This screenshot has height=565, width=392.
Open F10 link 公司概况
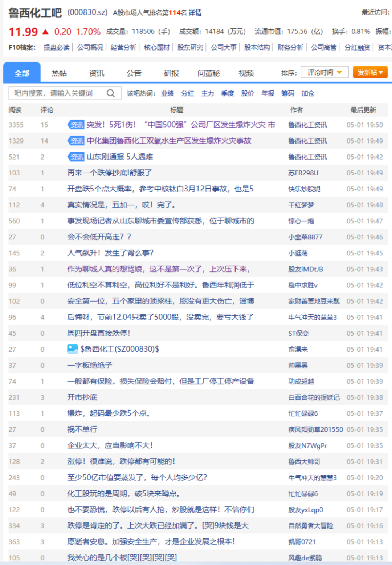(90, 47)
